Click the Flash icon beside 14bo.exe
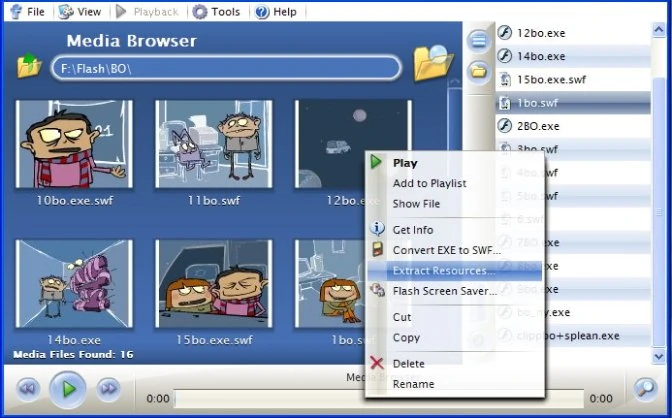This screenshot has height=418, width=672. [x=504, y=56]
